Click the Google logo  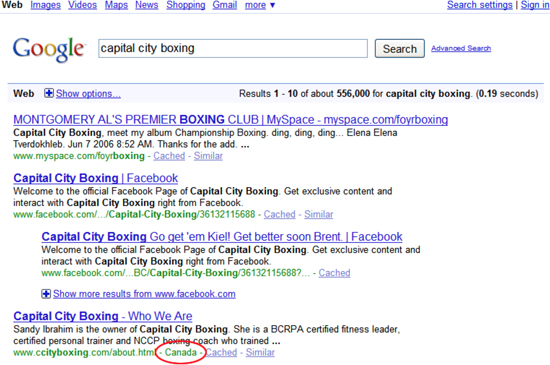(x=49, y=49)
